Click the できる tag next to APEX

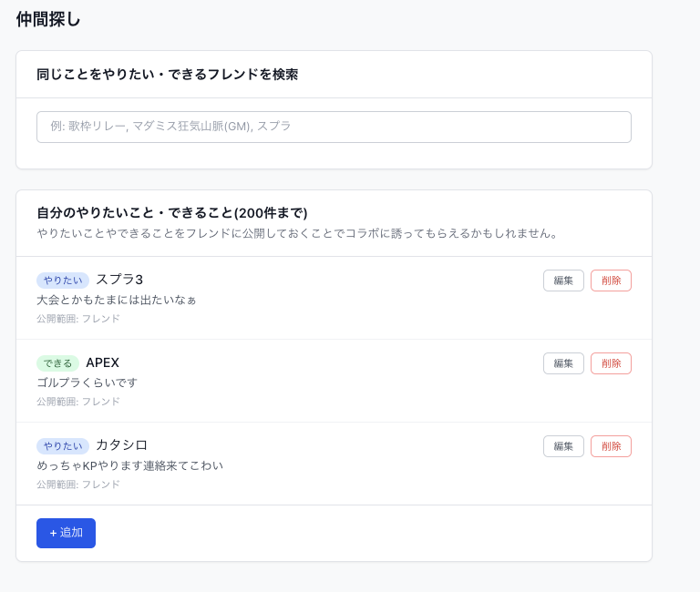(x=57, y=363)
